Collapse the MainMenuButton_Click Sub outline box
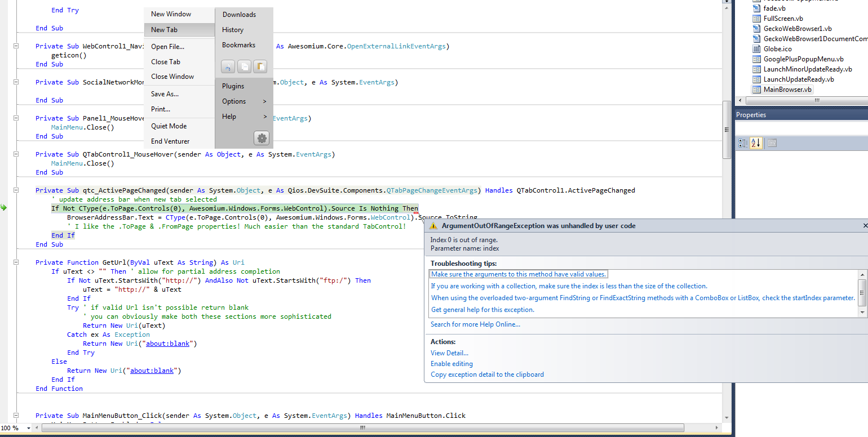Screen dimensions: 868x437 [16, 416]
